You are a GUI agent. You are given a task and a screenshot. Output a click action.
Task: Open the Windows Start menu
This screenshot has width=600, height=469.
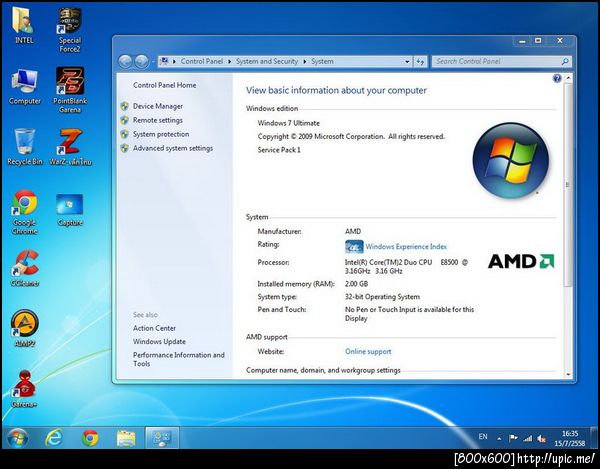(17, 438)
